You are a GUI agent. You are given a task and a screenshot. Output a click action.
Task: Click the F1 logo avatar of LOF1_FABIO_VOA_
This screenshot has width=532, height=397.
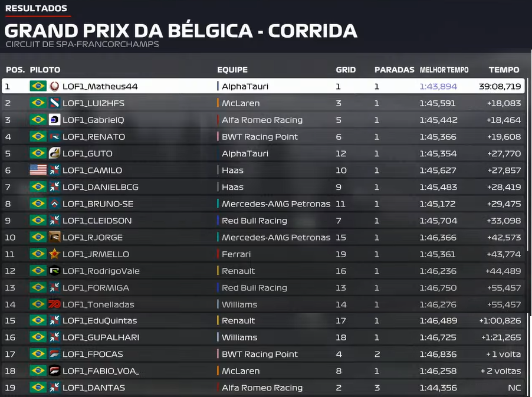pos(54,370)
